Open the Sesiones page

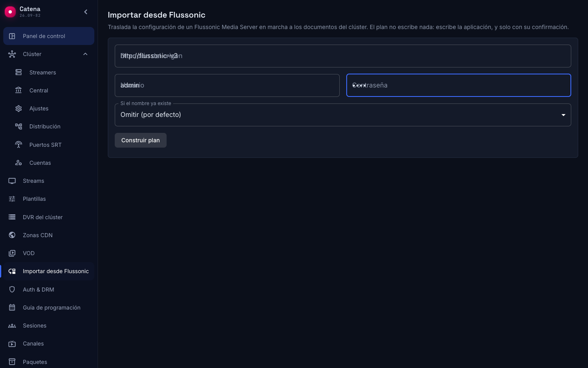tap(49, 325)
